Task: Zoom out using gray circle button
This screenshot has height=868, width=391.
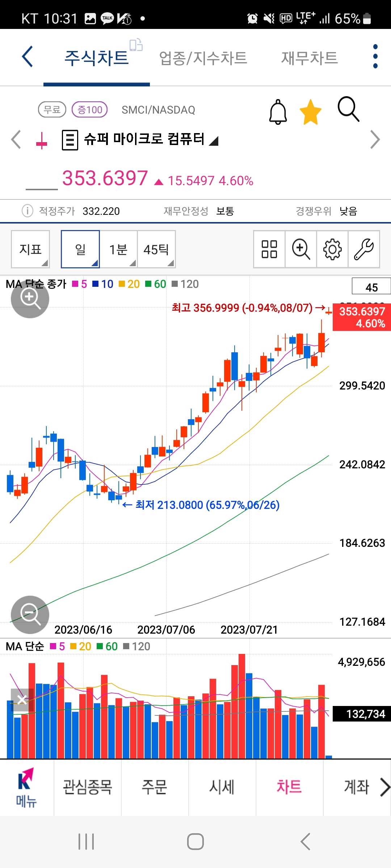Action: click(x=30, y=614)
